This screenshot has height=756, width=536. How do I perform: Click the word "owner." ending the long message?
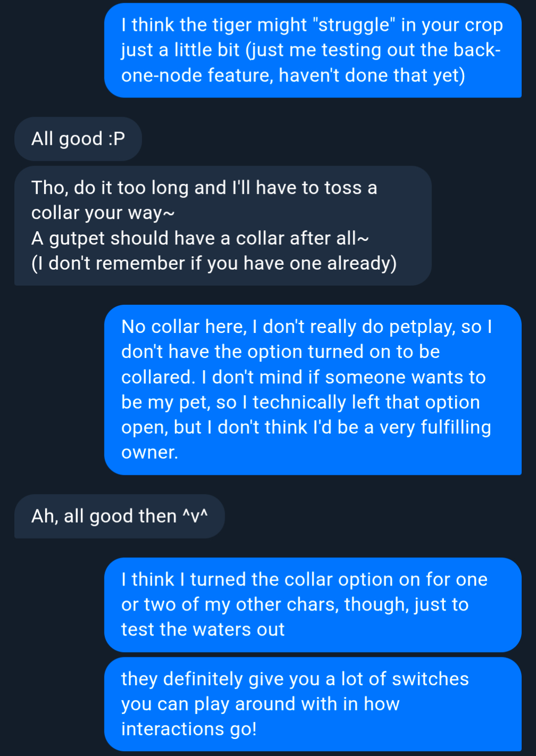pyautogui.click(x=150, y=452)
